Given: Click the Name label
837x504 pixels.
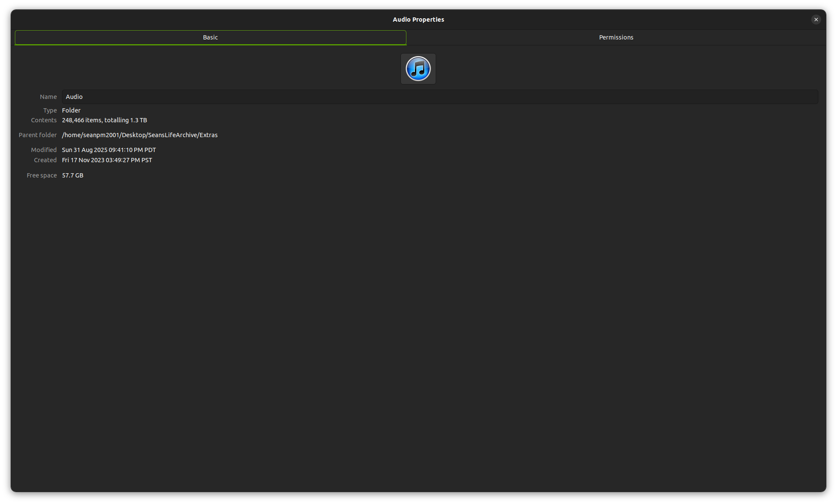Looking at the screenshot, I should [48, 97].
